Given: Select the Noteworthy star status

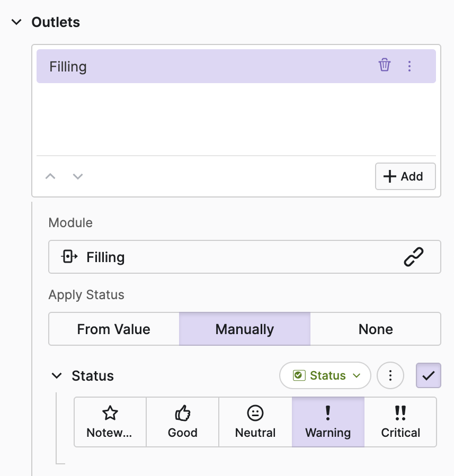Looking at the screenshot, I should click(110, 422).
